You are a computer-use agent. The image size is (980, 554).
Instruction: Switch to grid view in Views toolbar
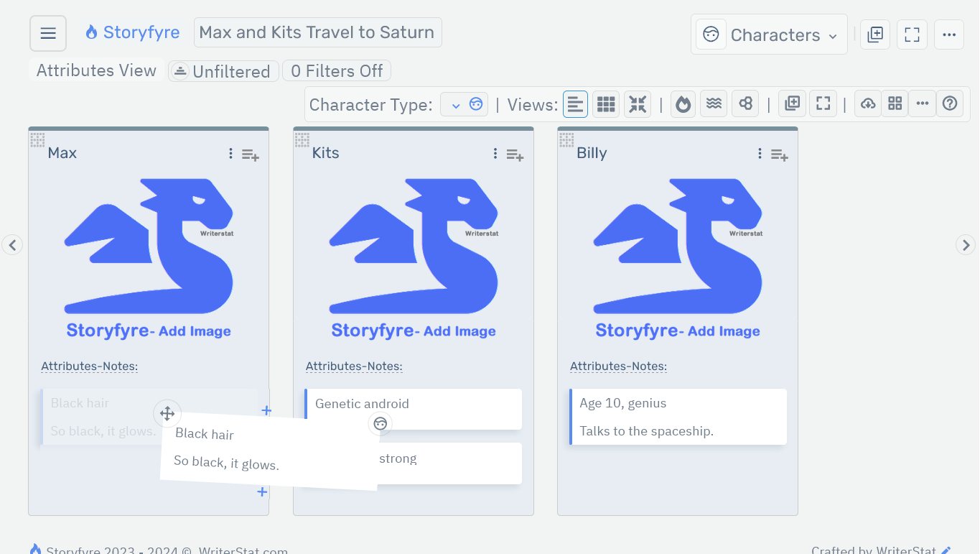tap(605, 103)
